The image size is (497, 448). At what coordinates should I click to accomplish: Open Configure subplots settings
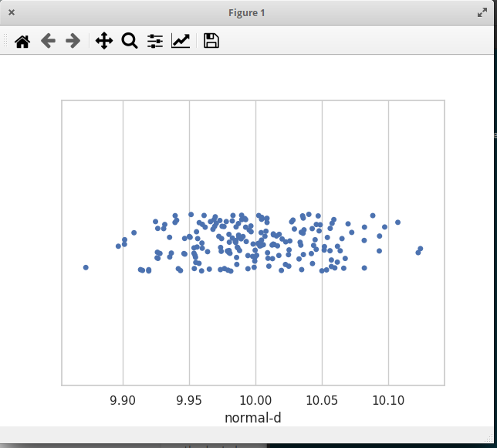coord(155,41)
